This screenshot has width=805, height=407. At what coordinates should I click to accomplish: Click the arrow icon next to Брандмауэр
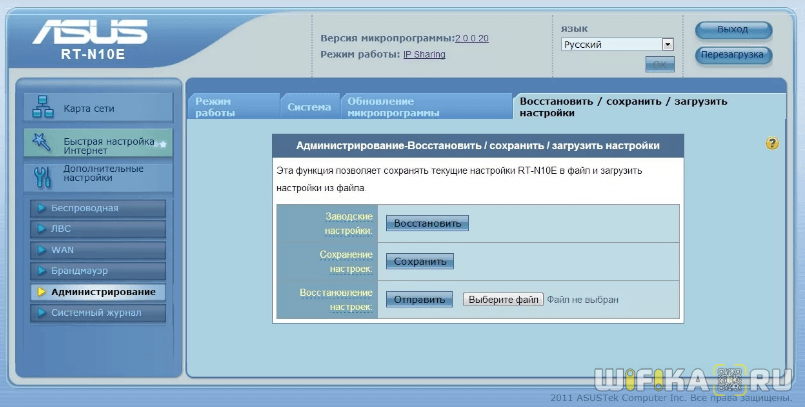pyautogui.click(x=42, y=270)
